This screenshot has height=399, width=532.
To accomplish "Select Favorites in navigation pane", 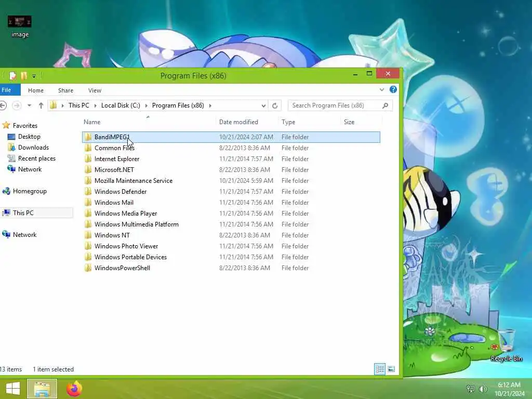I will coord(25,126).
